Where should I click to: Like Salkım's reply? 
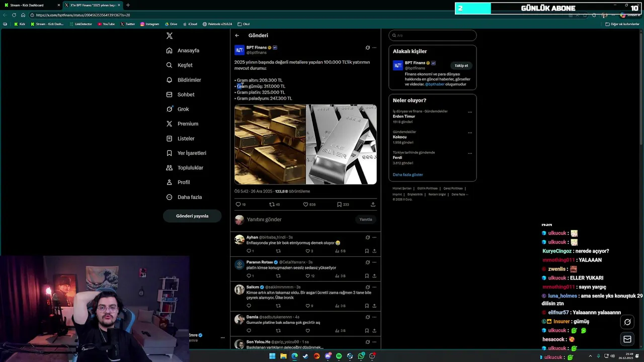tap(309, 306)
